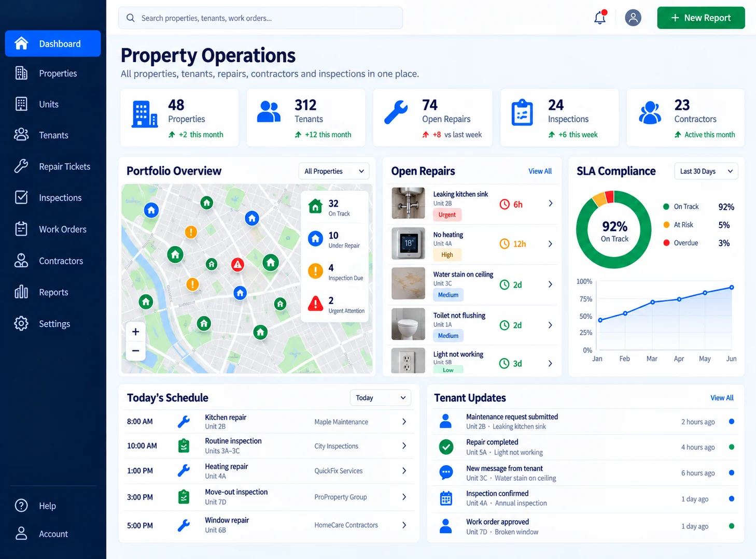Click View All in Open Repairs
The image size is (756, 559).
click(x=540, y=171)
